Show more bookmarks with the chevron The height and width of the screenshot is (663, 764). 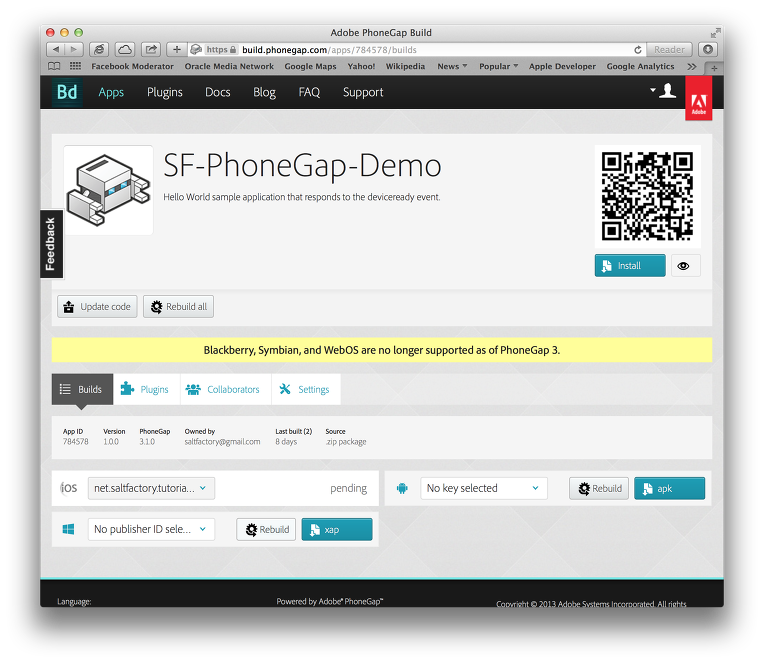pos(691,66)
